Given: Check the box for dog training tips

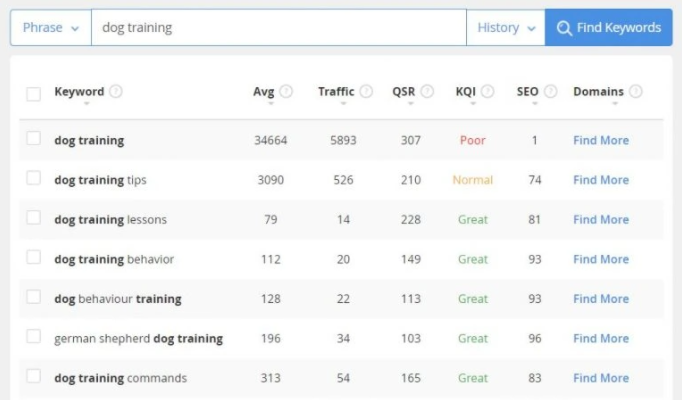Looking at the screenshot, I should pos(34,179).
